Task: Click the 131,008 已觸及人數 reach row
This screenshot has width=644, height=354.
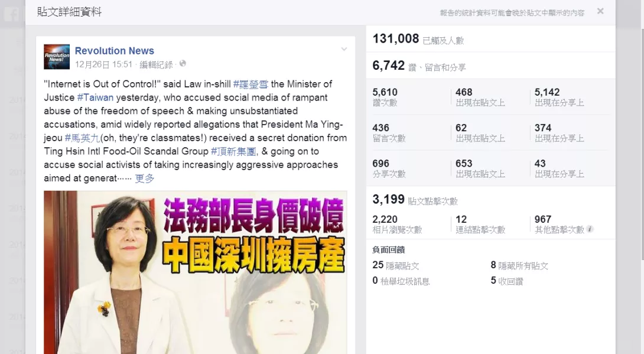Action: 491,38
